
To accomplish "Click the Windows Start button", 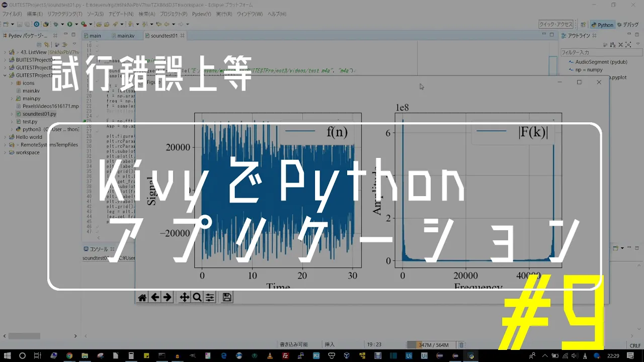I will coord(7,355).
